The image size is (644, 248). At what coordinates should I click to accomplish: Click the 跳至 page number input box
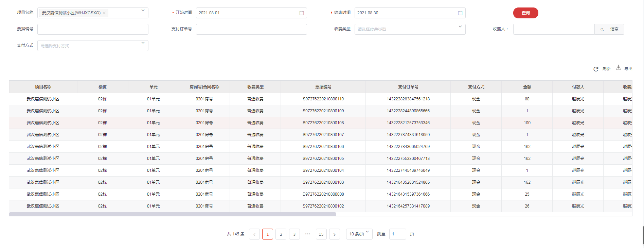(x=397, y=234)
